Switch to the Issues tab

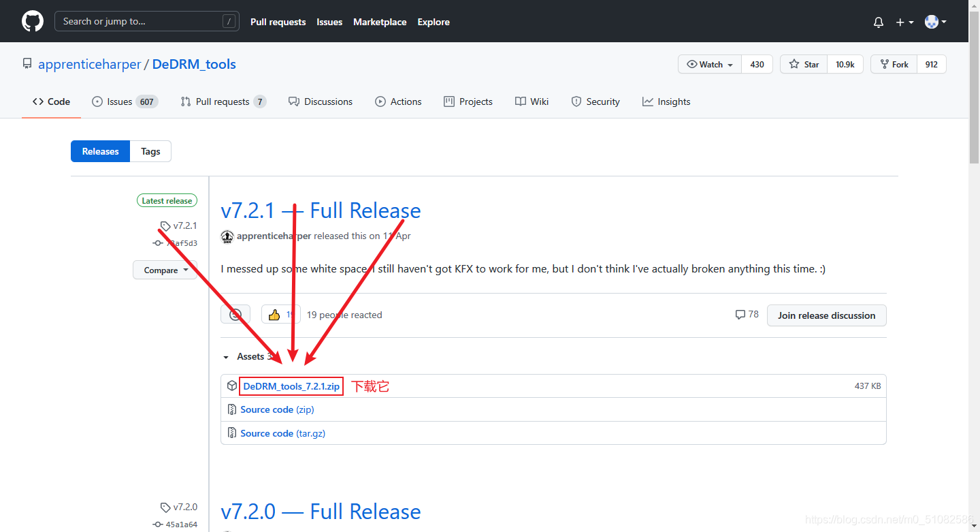125,101
